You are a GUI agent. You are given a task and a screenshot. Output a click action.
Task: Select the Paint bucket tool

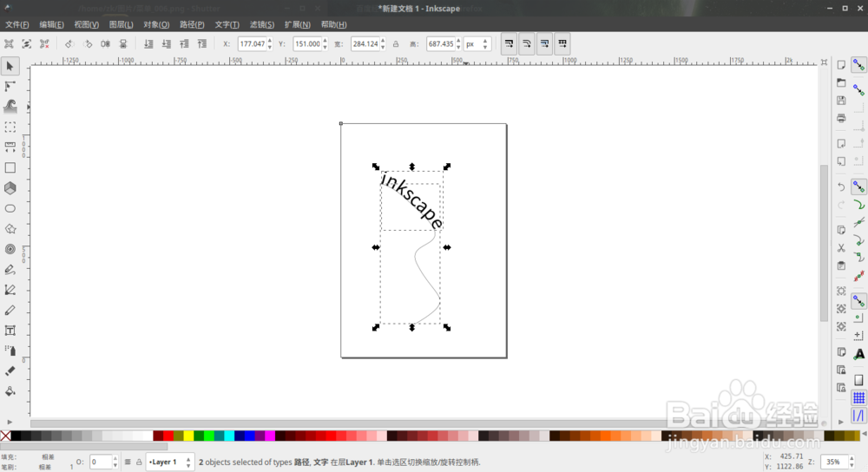pos(10,391)
